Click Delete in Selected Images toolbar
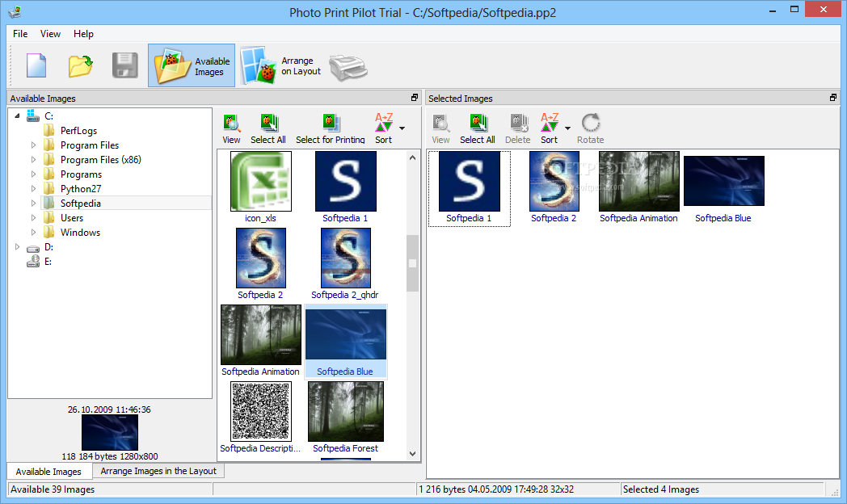Viewport: 847px width, 504px height. (517, 129)
